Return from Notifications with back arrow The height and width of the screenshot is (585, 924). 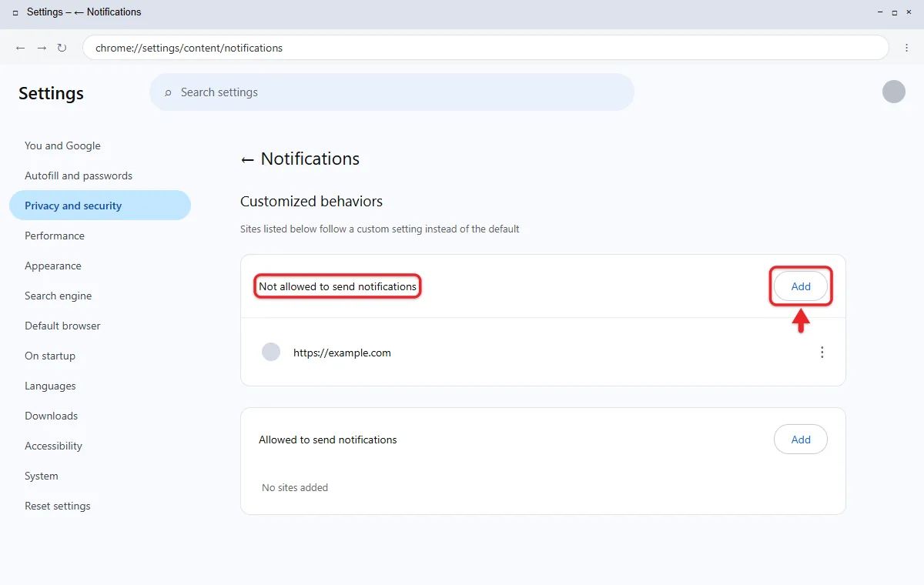tap(247, 159)
